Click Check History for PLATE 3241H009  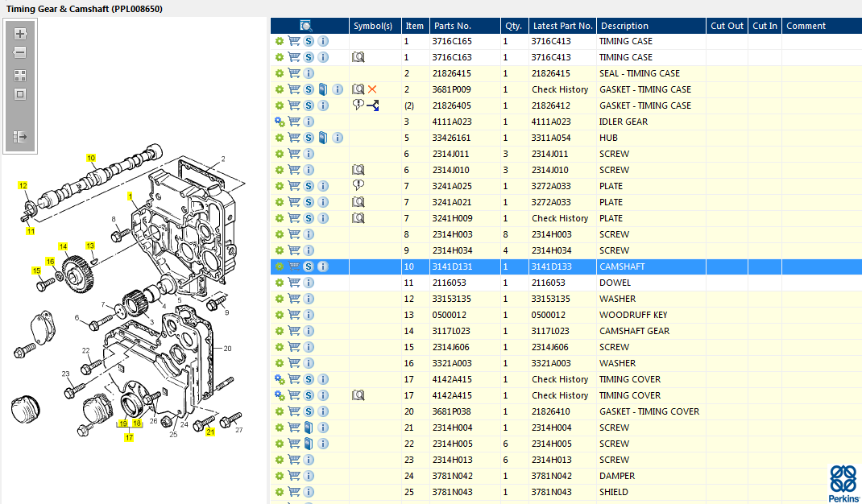pyautogui.click(x=560, y=218)
